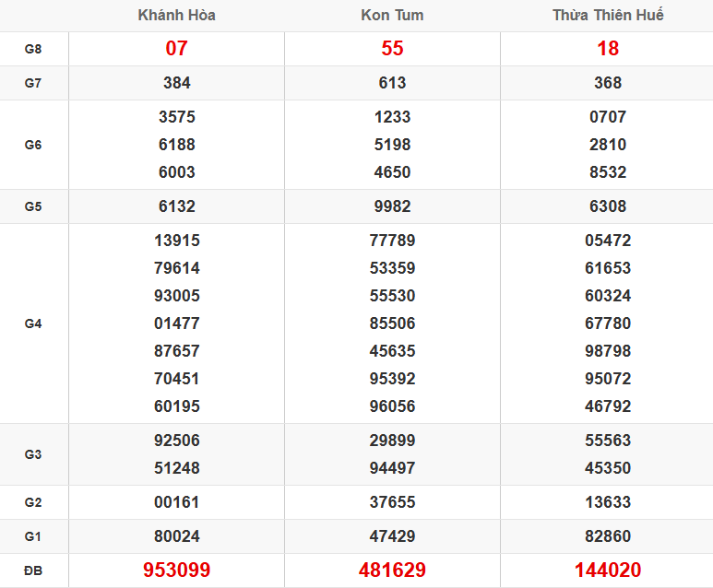This screenshot has width=713, height=588.
Task: Select the ĐB special prize row label
Action: [33, 570]
